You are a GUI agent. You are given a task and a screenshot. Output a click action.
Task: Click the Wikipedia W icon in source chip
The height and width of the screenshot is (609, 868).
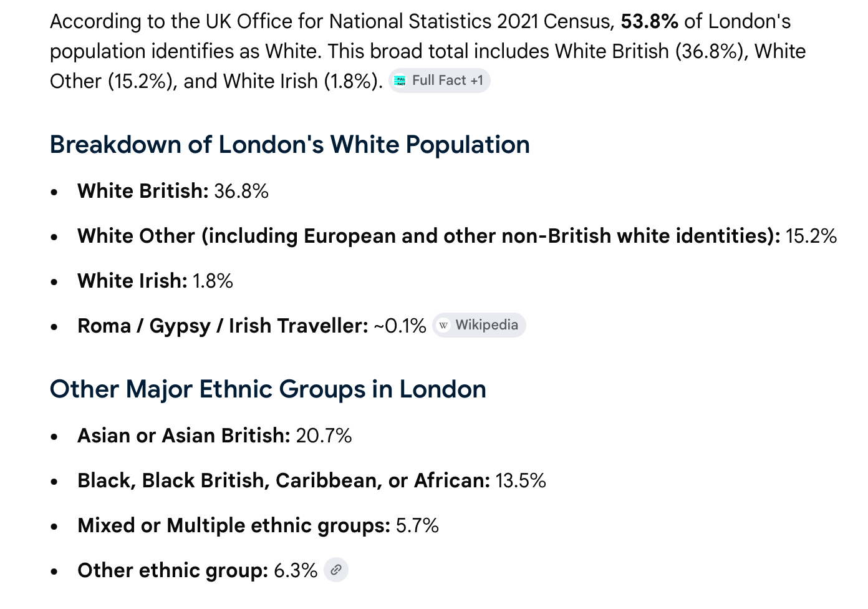click(443, 325)
